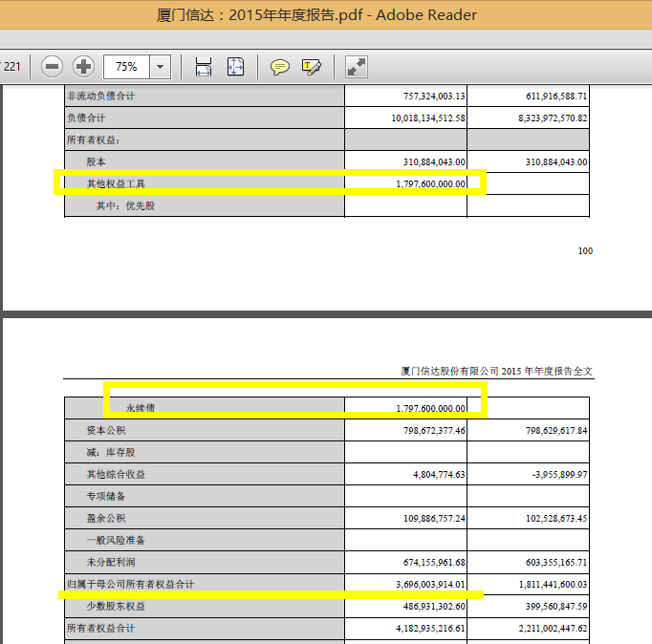This screenshot has width=652, height=644.
Task: Select the highlight text tool
Action: (x=311, y=67)
